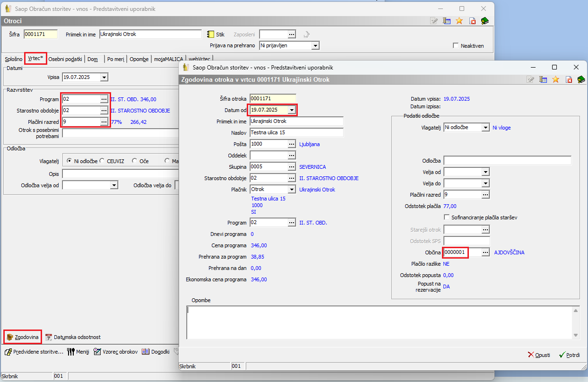
Task: Click the yellow star favorites icon in dialog
Action: (x=556, y=79)
